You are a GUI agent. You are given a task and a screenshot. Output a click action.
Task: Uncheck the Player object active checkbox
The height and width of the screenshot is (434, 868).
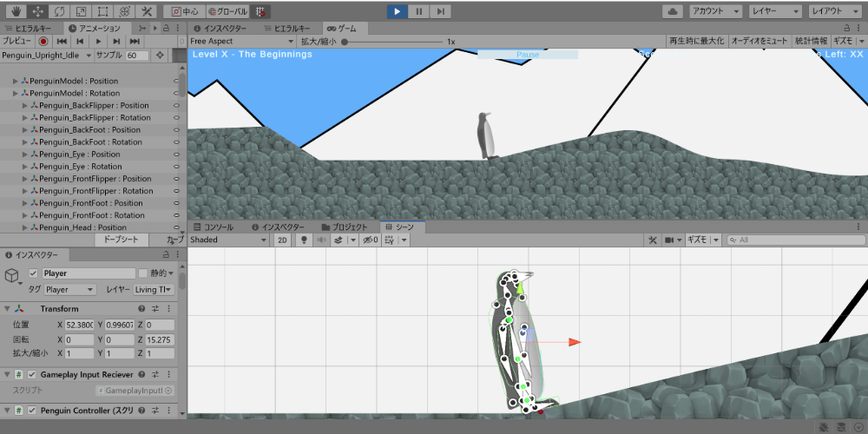(34, 273)
